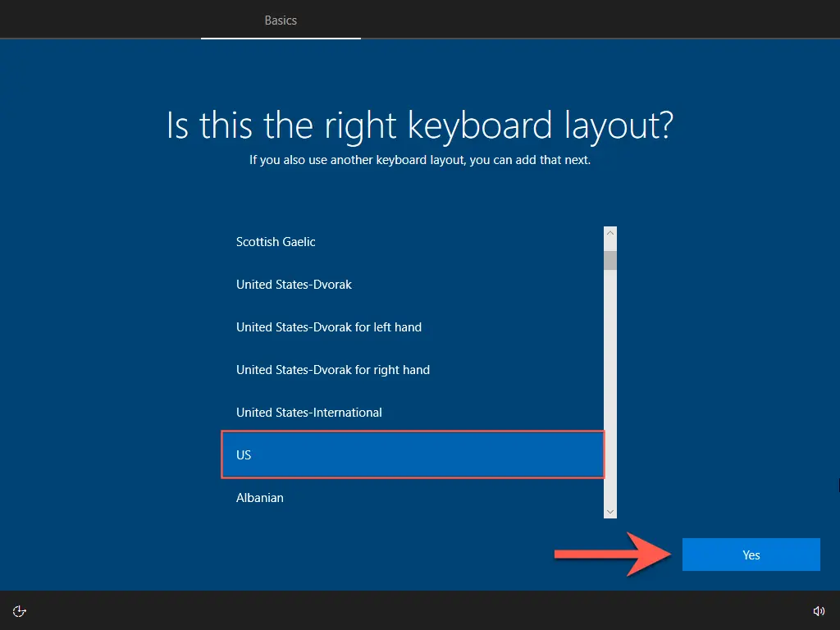Image resolution: width=840 pixels, height=630 pixels.
Task: Open the Ease of Access icon
Action: coord(20,611)
